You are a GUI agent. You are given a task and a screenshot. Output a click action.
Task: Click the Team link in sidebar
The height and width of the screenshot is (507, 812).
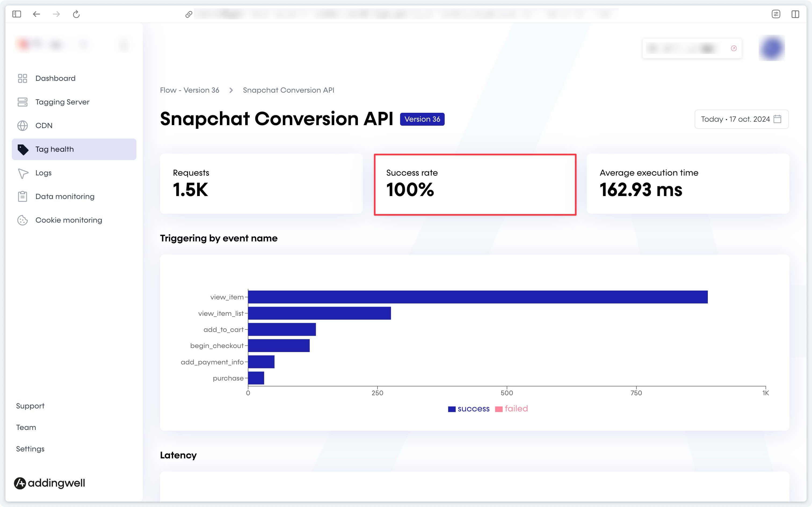point(26,427)
